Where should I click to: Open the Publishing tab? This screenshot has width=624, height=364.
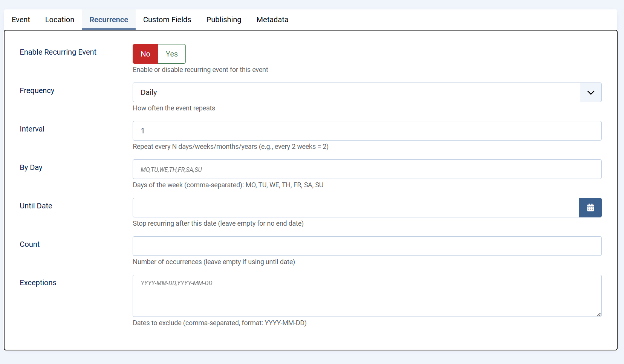pyautogui.click(x=223, y=20)
